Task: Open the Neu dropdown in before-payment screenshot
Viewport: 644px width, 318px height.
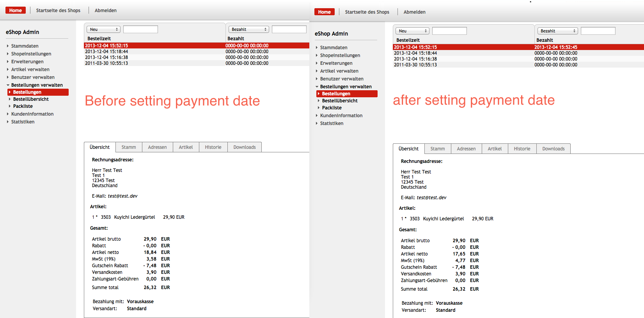Action: coord(103,29)
